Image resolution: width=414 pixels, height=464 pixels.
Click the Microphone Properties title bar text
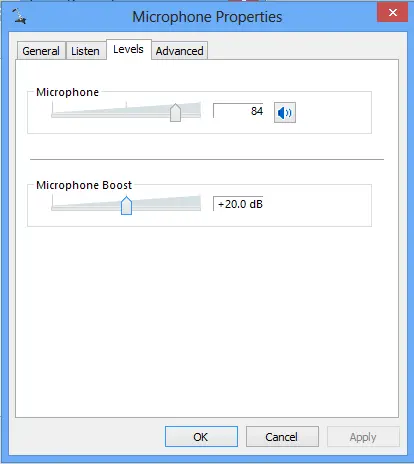coord(207,17)
